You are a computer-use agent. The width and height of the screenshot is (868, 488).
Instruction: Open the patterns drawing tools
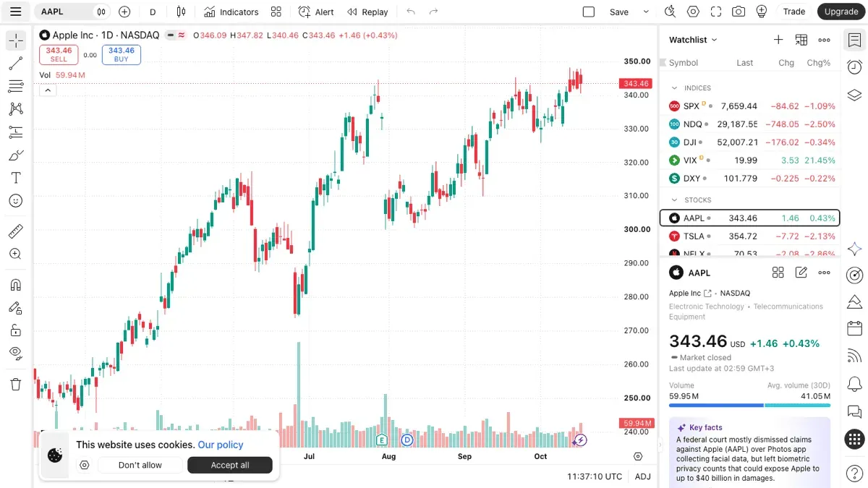(15, 109)
